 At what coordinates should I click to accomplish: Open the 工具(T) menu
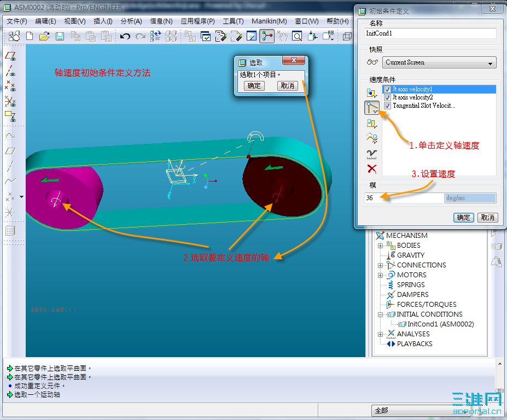[x=233, y=21]
